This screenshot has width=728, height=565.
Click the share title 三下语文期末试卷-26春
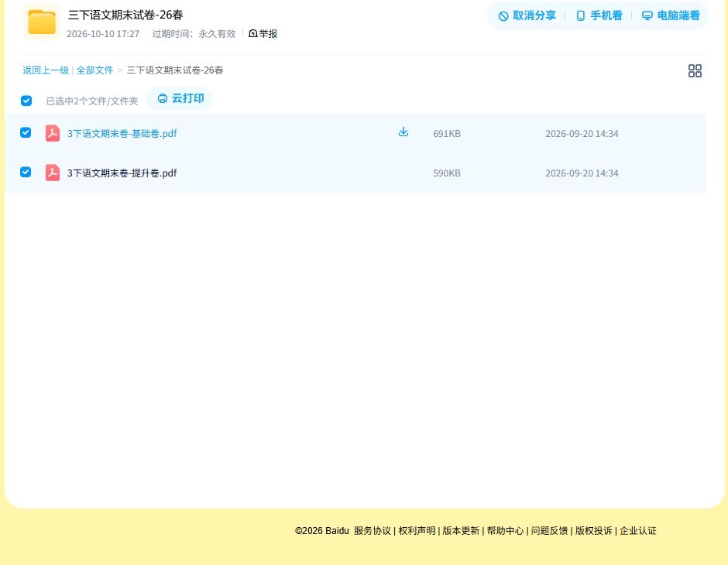tap(125, 15)
